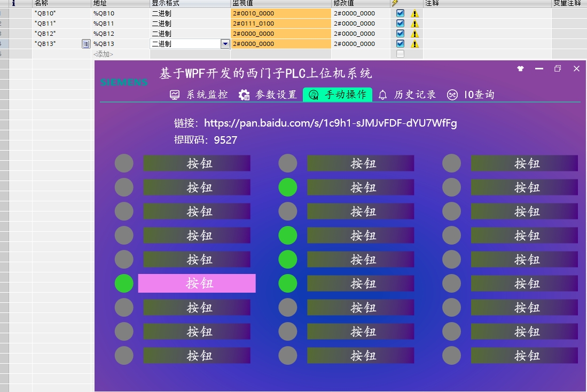The height and width of the screenshot is (392, 587).
Task: Open IO查询 via its round face icon
Action: click(x=451, y=94)
